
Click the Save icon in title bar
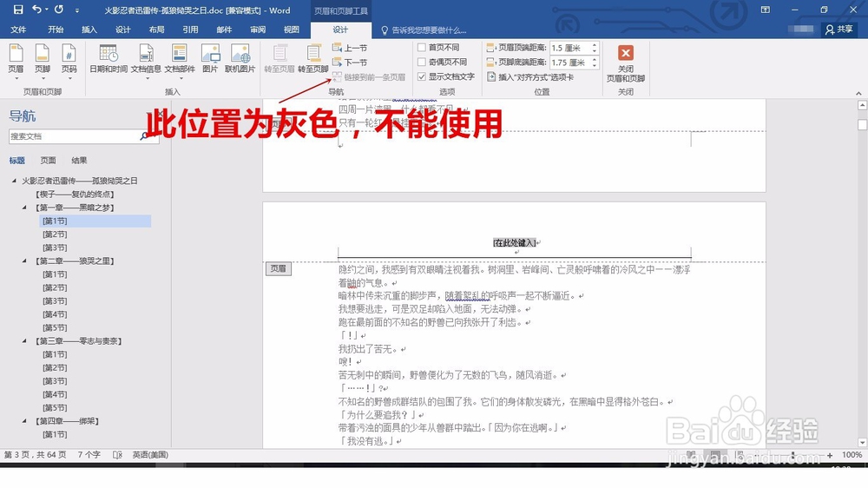18,10
